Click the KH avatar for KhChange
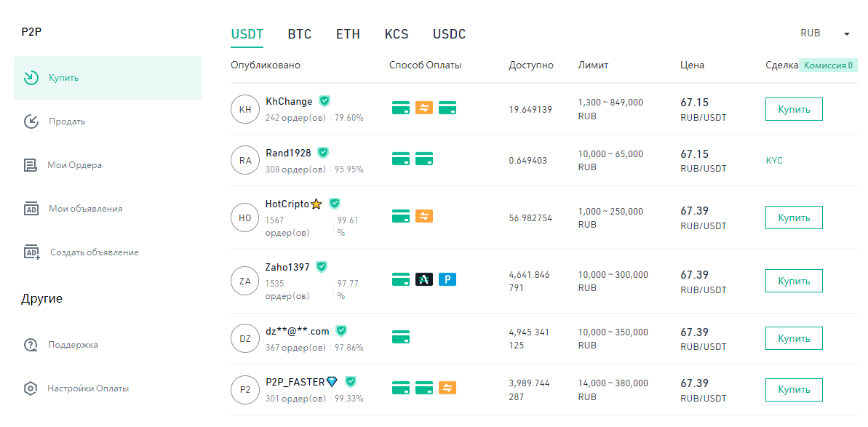 (x=245, y=109)
